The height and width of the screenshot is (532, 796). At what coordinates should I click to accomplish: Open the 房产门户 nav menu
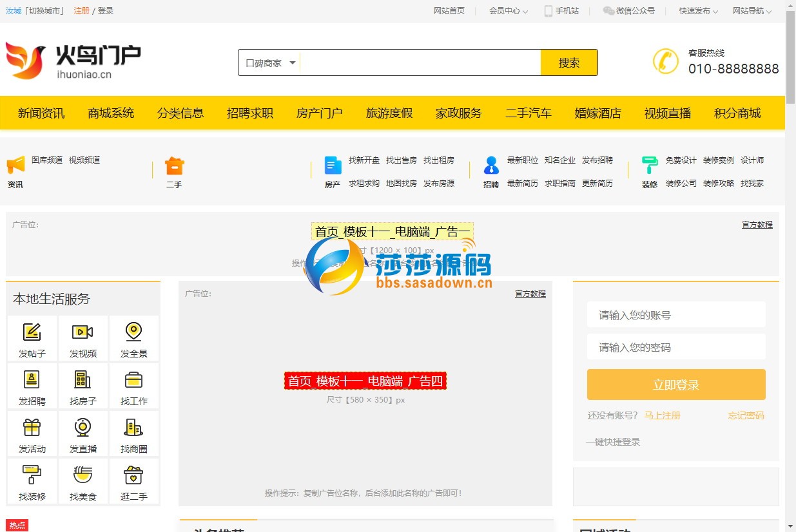[x=320, y=113]
